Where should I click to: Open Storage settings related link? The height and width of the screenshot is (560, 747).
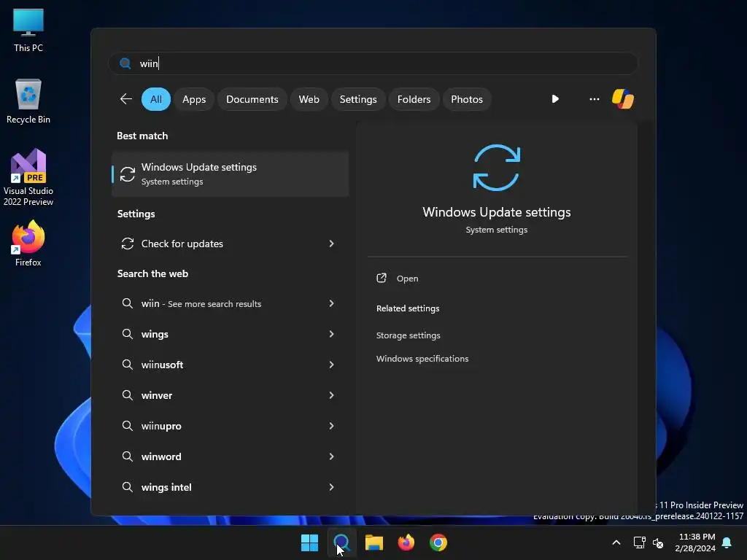coord(409,335)
